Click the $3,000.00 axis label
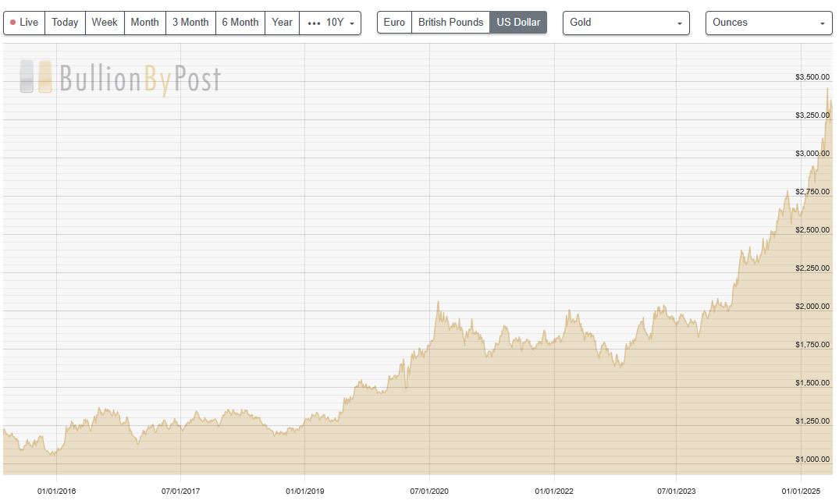 pyautogui.click(x=812, y=154)
